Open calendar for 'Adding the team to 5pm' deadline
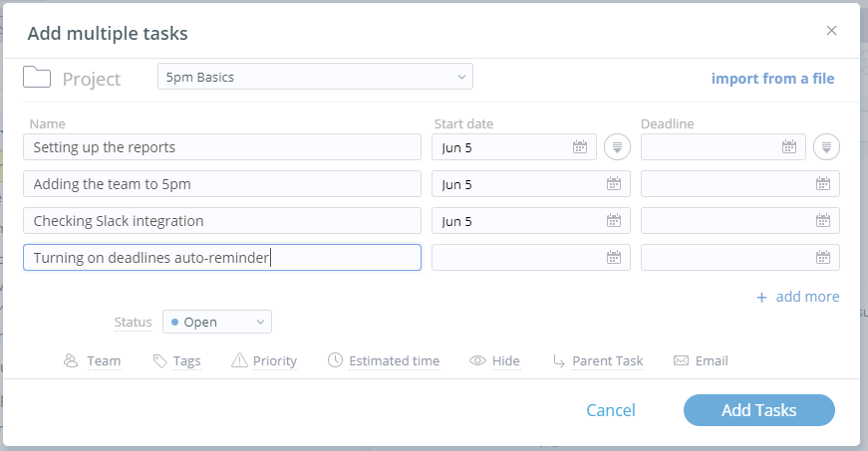The image size is (868, 451). pyautogui.click(x=822, y=184)
